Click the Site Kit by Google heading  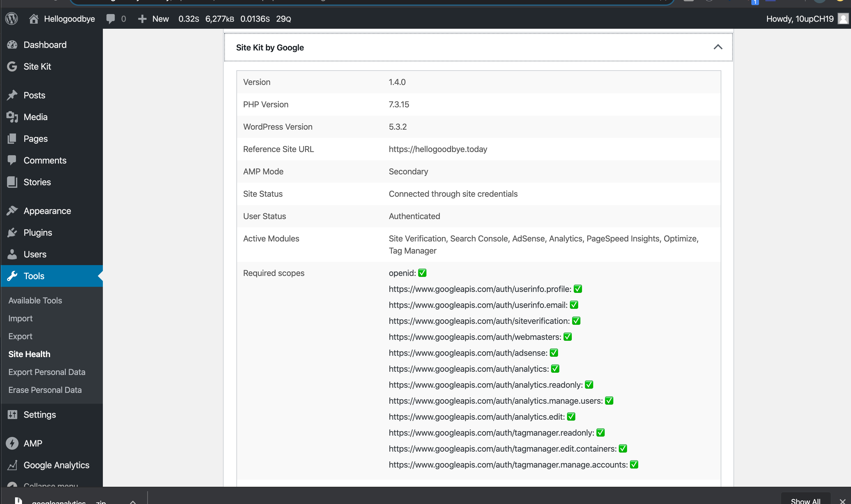[270, 48]
